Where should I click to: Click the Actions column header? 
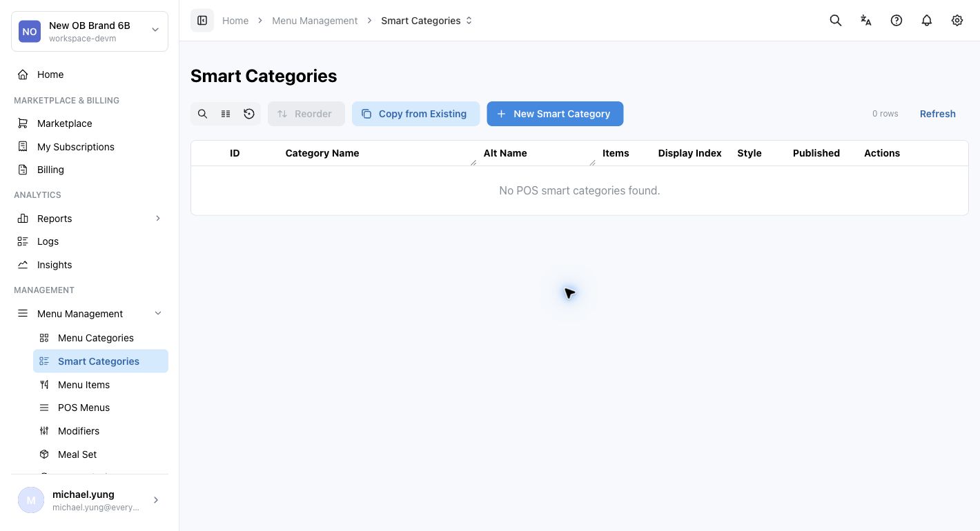(882, 153)
